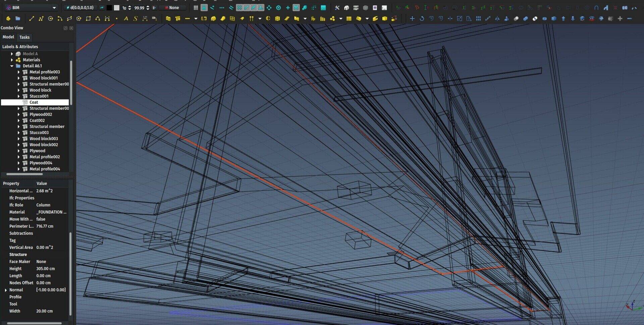Open the white face color swatch
Screen dimensions: 644x325
click(x=117, y=8)
